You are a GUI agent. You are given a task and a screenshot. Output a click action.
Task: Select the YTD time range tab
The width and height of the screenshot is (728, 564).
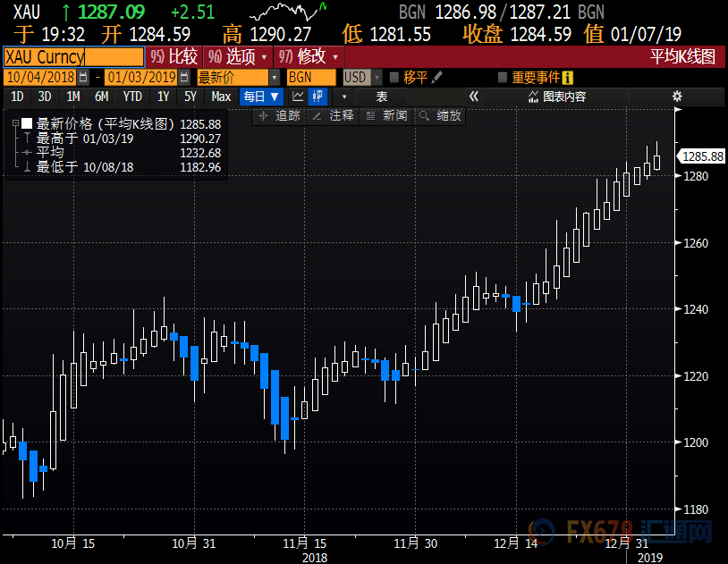coord(132,97)
